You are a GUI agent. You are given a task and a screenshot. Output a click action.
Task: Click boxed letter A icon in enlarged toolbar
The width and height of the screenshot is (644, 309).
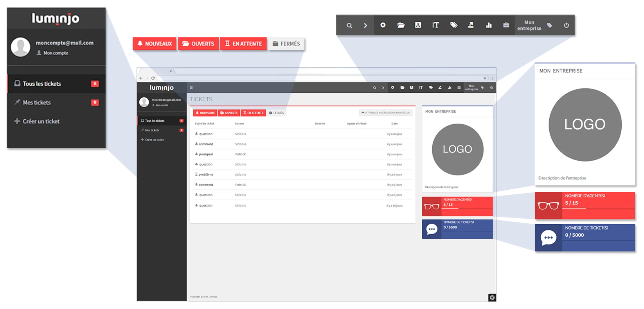pos(418,25)
